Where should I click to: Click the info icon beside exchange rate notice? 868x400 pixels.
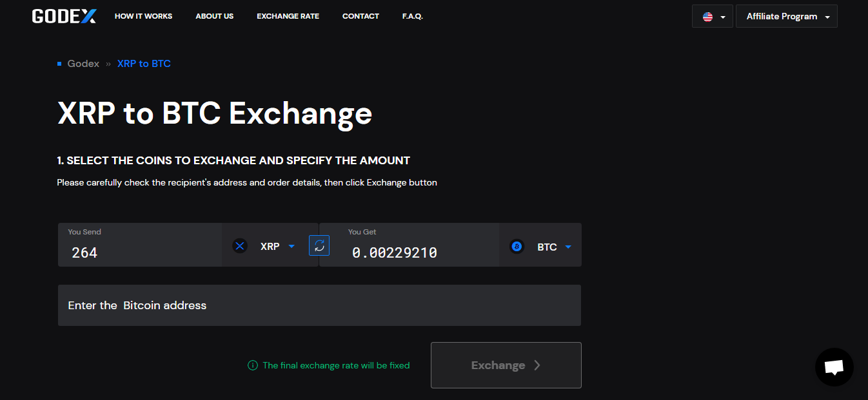point(253,365)
